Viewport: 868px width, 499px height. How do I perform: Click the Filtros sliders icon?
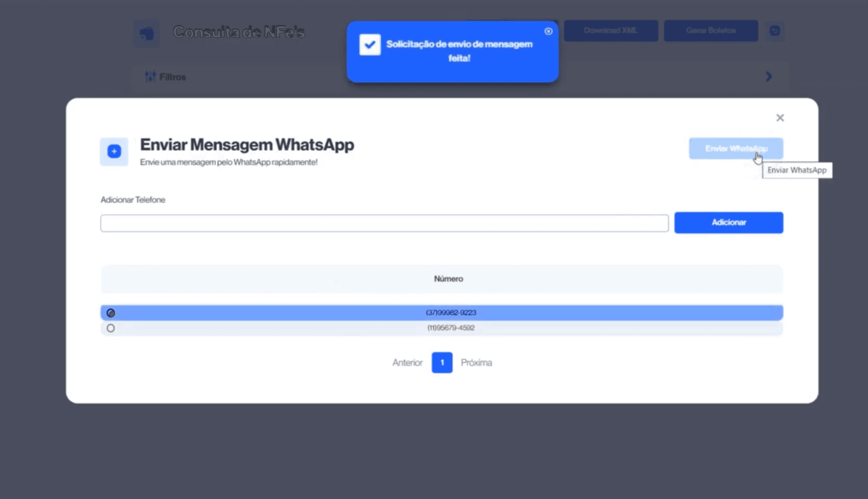pyautogui.click(x=150, y=76)
